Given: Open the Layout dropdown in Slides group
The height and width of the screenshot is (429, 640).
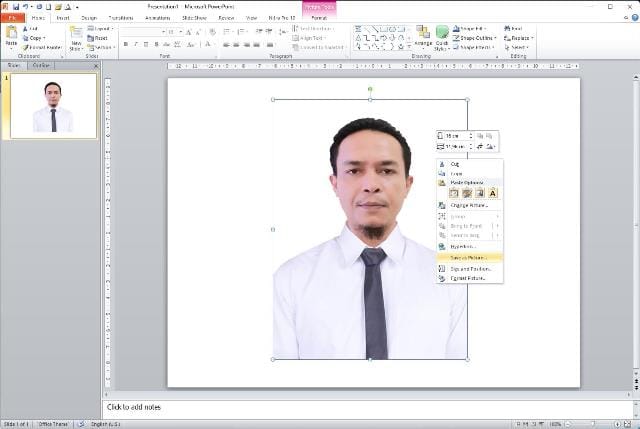Looking at the screenshot, I should [101, 29].
